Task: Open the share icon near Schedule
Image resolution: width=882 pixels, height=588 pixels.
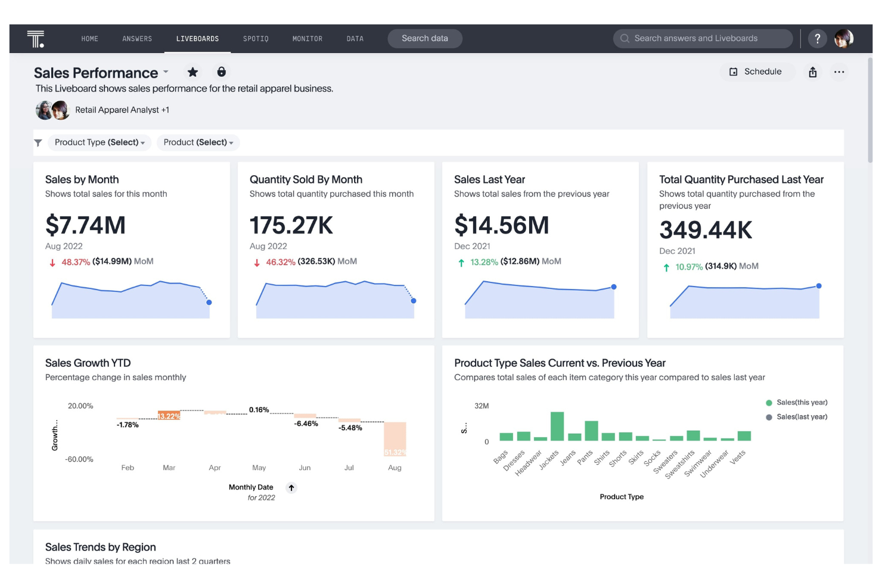Action: tap(812, 71)
